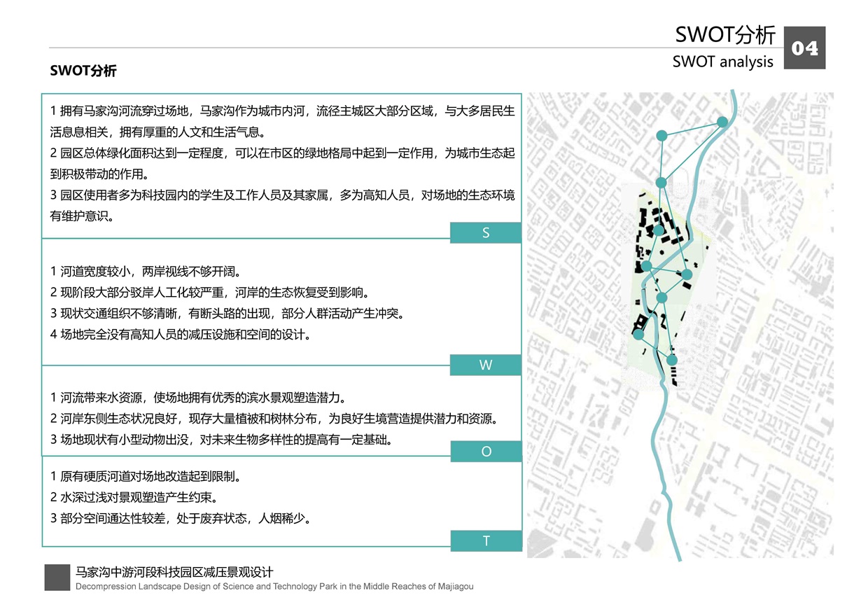This screenshot has height=614, width=868.
Task: Click the bottom teal node on the map
Action: point(672,360)
